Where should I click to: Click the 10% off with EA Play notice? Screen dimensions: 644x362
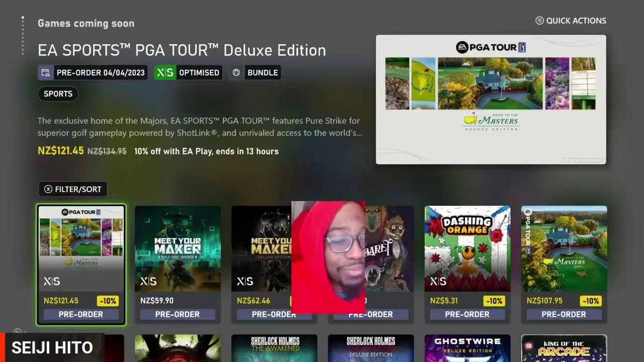click(206, 151)
